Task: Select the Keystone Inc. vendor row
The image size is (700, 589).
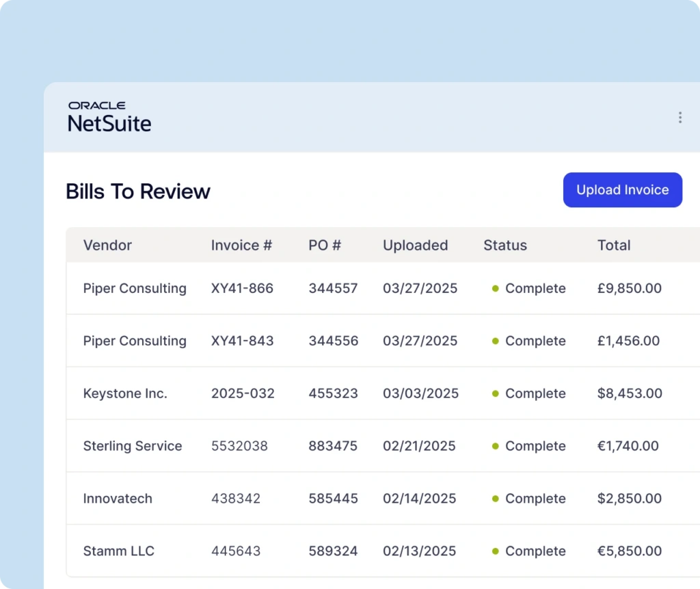Action: coord(125,394)
